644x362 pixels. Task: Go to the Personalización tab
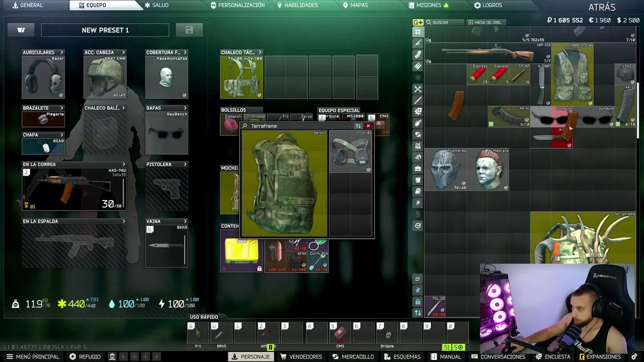coord(237,5)
